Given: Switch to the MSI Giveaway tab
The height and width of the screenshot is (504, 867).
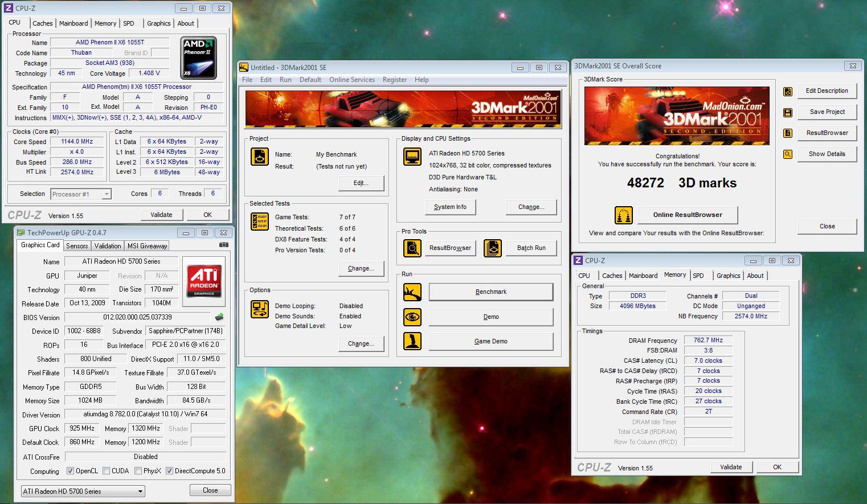Looking at the screenshot, I should coord(147,246).
